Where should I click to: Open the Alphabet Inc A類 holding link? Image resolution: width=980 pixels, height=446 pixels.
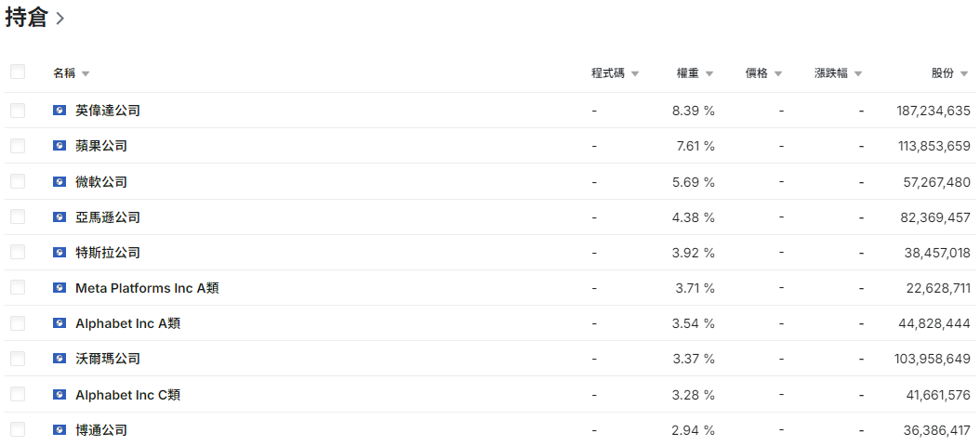pyautogui.click(x=127, y=323)
